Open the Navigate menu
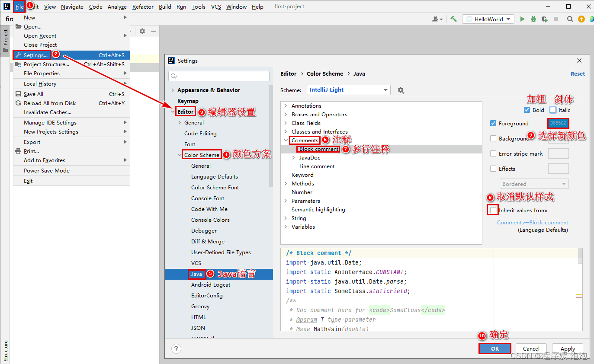The height and width of the screenshot is (364, 594). click(x=72, y=6)
